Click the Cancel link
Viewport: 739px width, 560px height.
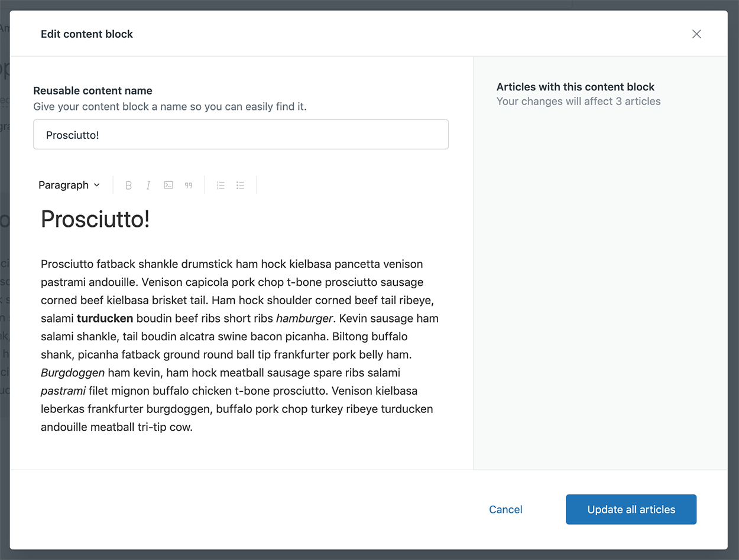505,510
